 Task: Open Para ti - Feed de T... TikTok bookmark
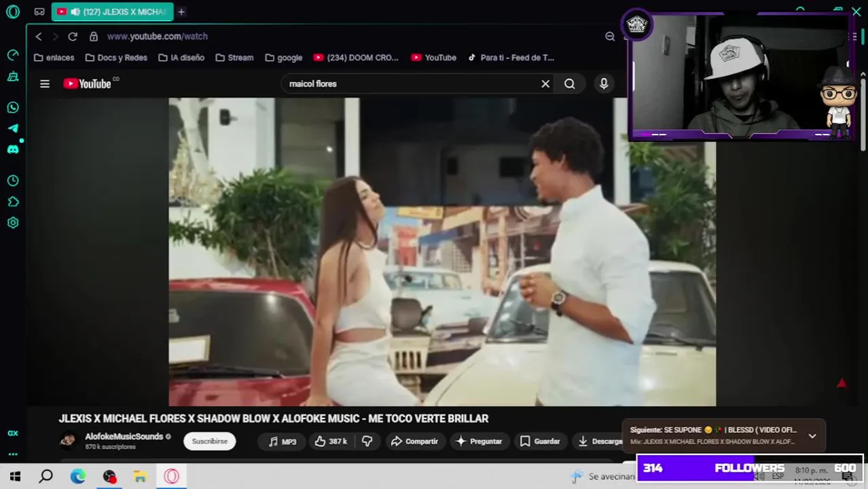[510, 58]
